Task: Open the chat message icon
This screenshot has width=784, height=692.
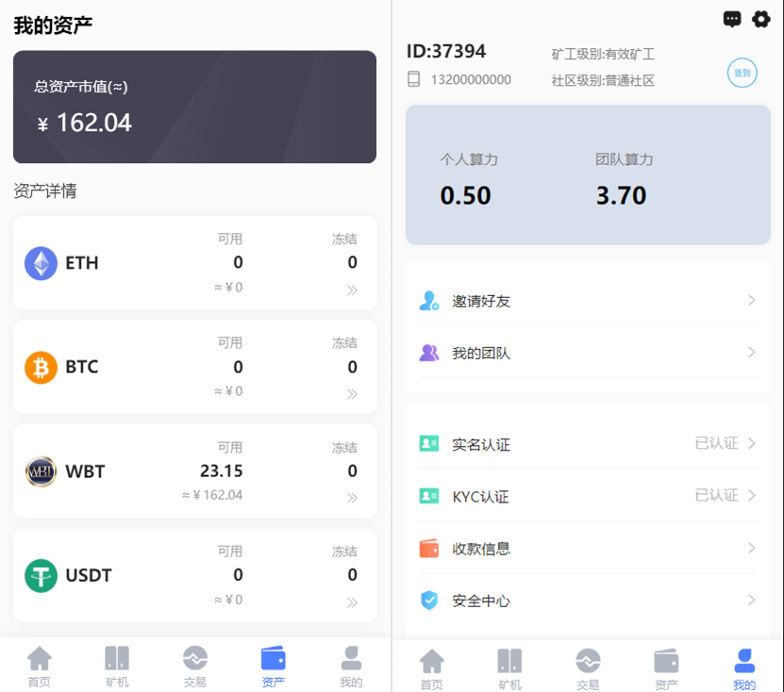Action: (x=732, y=20)
